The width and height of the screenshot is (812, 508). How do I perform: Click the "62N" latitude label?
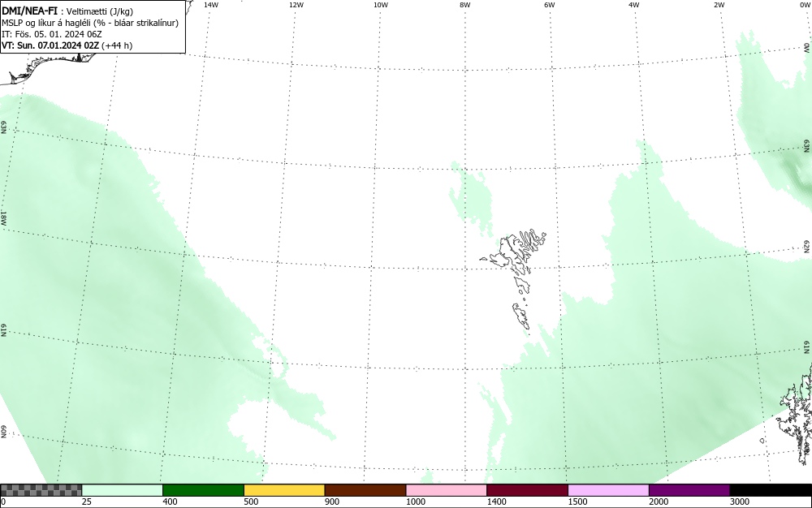tap(806, 246)
